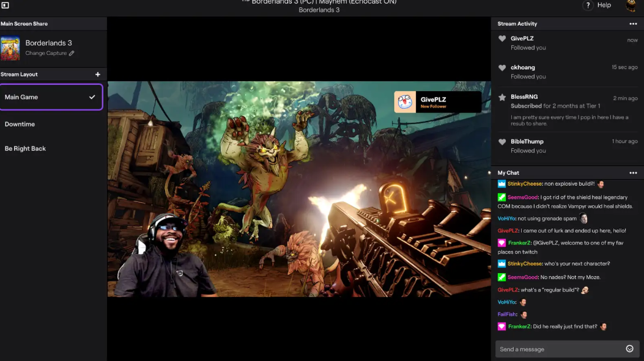644x361 pixels.
Task: Open the My Chat overflow menu
Action: (x=633, y=172)
